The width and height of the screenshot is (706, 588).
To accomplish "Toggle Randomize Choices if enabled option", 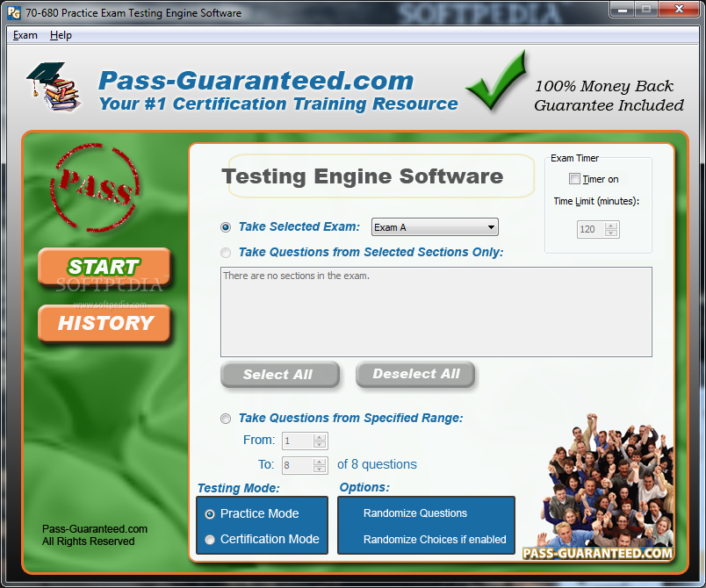I will (435, 540).
